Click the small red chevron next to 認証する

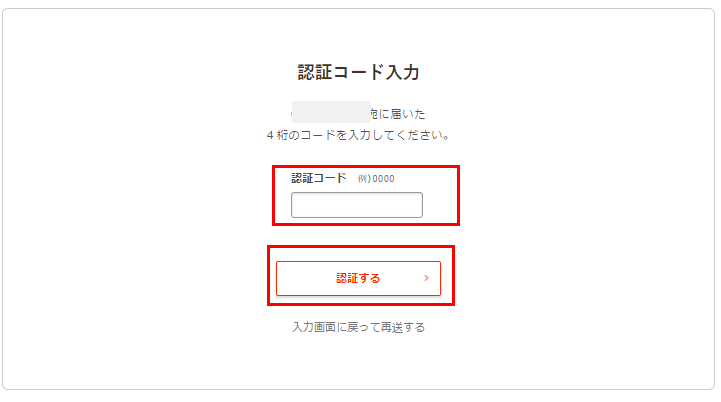point(426,278)
